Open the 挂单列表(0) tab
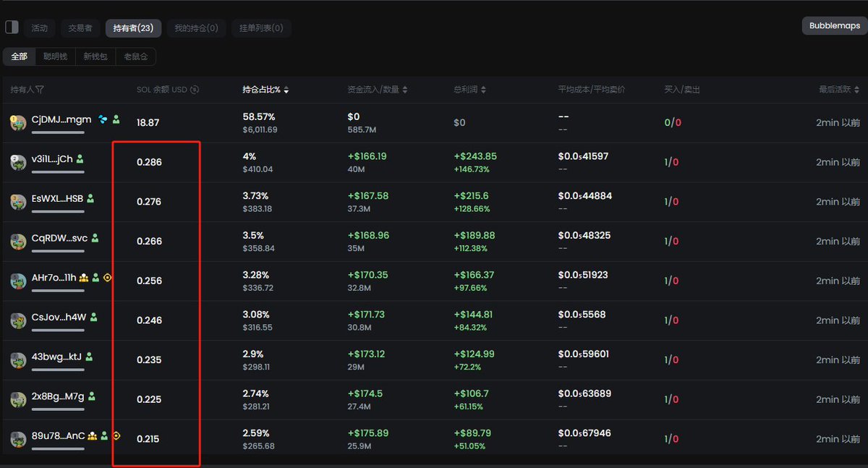 tap(261, 28)
